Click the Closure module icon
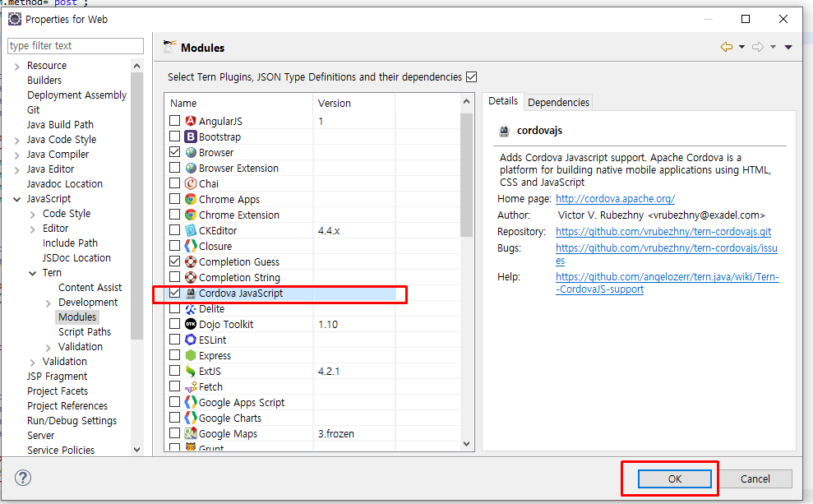Image resolution: width=813 pixels, height=504 pixels. click(x=191, y=246)
